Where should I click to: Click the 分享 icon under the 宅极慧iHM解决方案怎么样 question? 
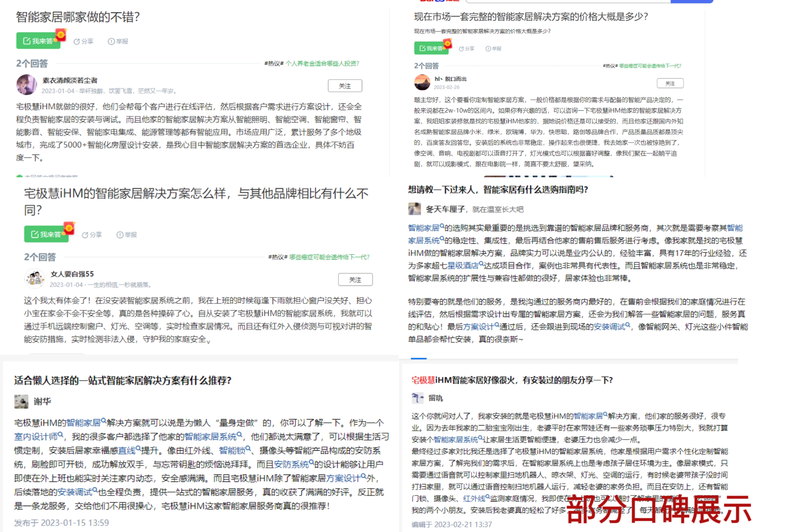pyautogui.click(x=92, y=235)
